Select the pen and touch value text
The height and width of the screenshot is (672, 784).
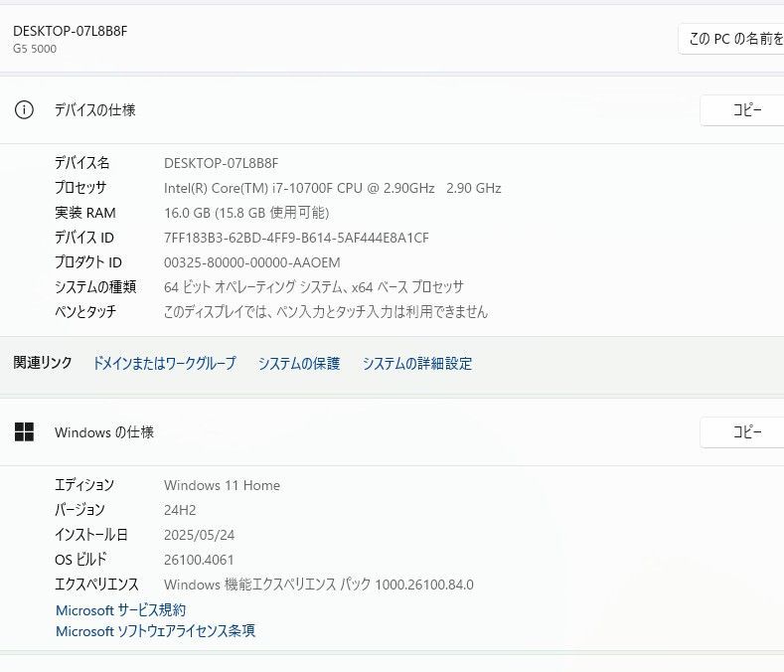point(326,312)
